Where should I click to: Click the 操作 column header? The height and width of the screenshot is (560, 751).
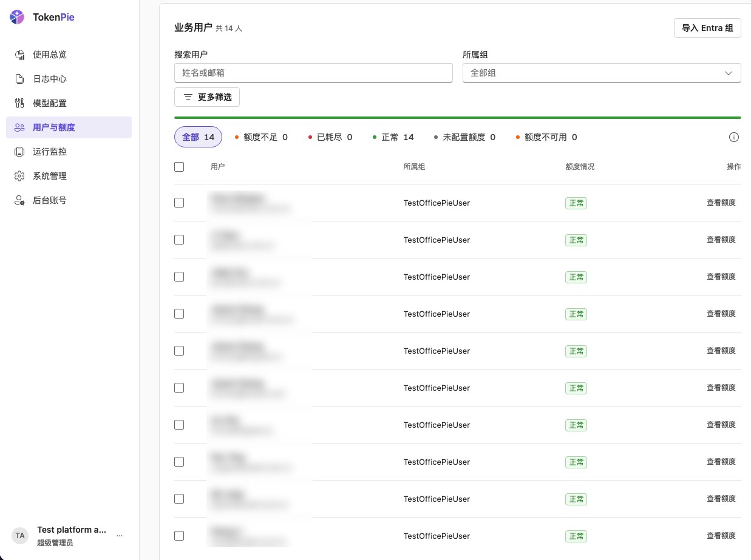(733, 166)
